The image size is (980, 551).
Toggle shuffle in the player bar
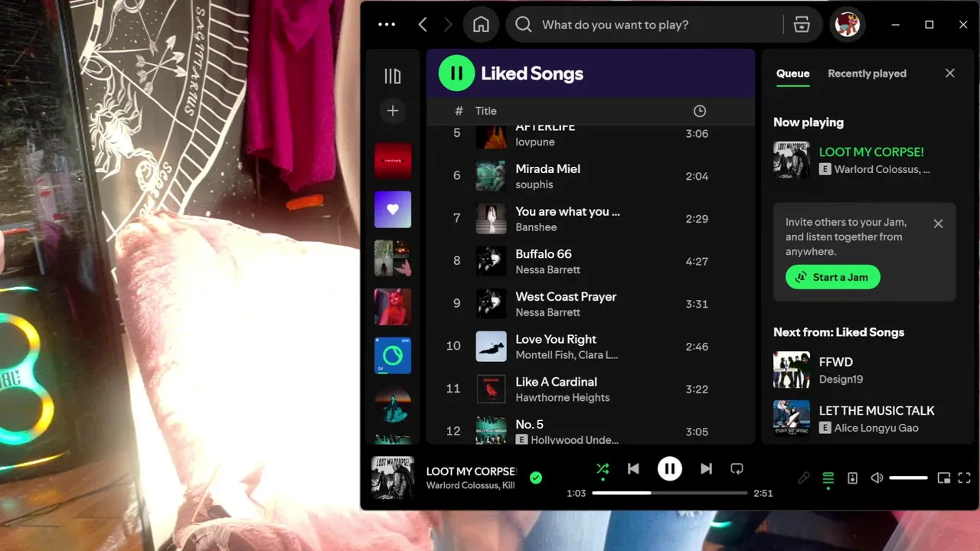click(603, 469)
